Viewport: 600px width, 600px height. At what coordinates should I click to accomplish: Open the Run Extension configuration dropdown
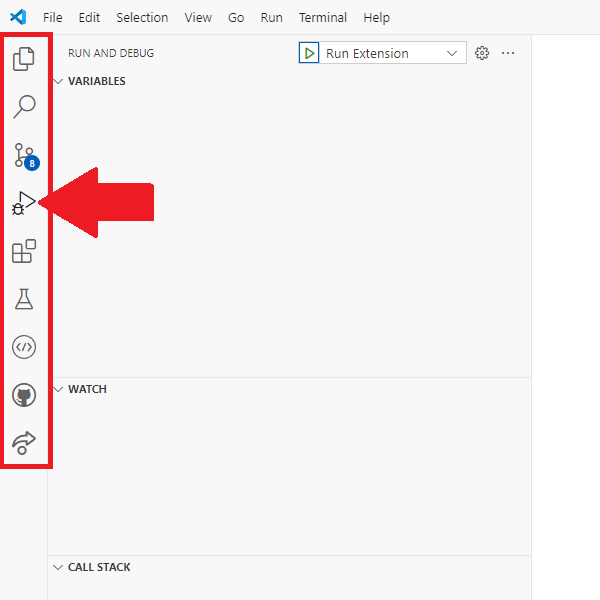[392, 53]
